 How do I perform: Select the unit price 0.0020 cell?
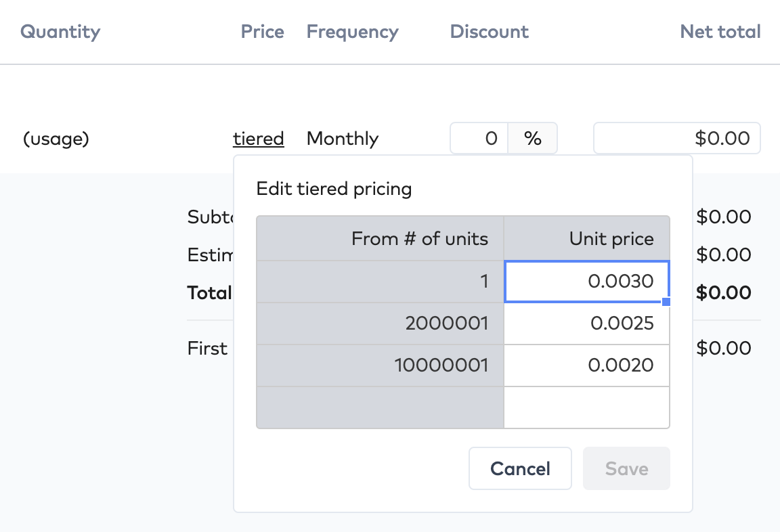click(x=586, y=365)
